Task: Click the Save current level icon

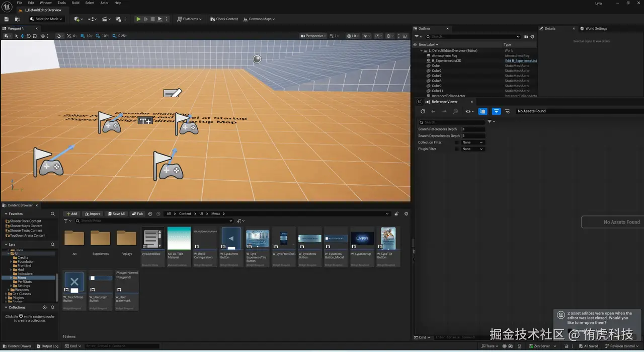Action: (7, 19)
